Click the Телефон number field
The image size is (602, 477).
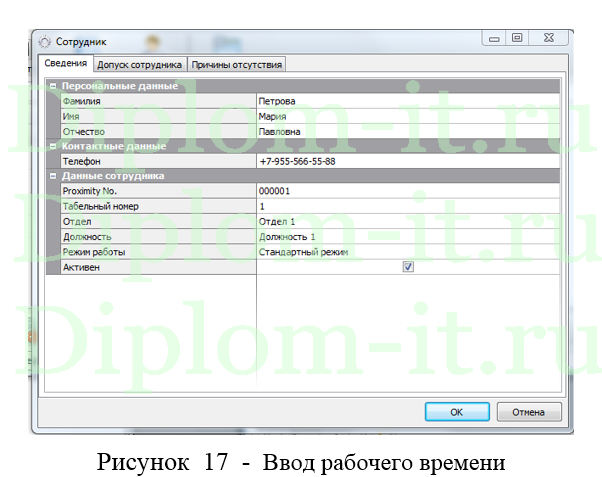click(x=408, y=161)
